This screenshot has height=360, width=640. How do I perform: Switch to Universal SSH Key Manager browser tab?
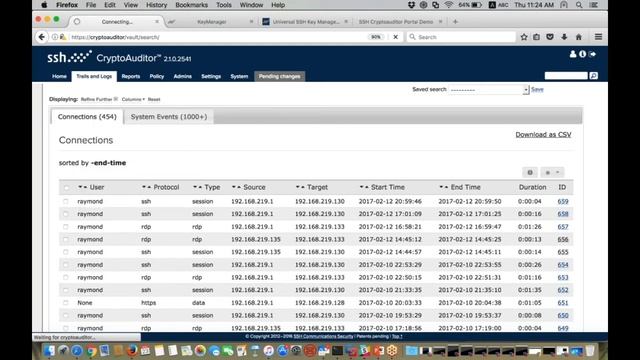pyautogui.click(x=306, y=22)
